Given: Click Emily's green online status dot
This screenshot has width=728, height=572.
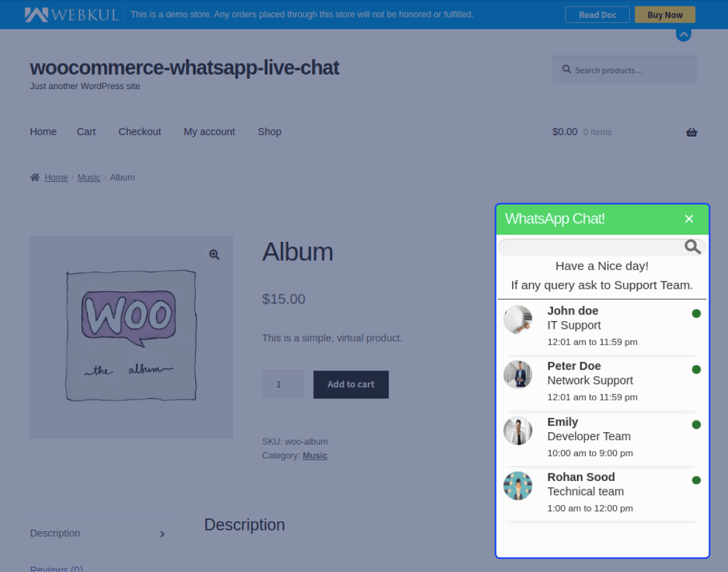Looking at the screenshot, I should point(696,425).
